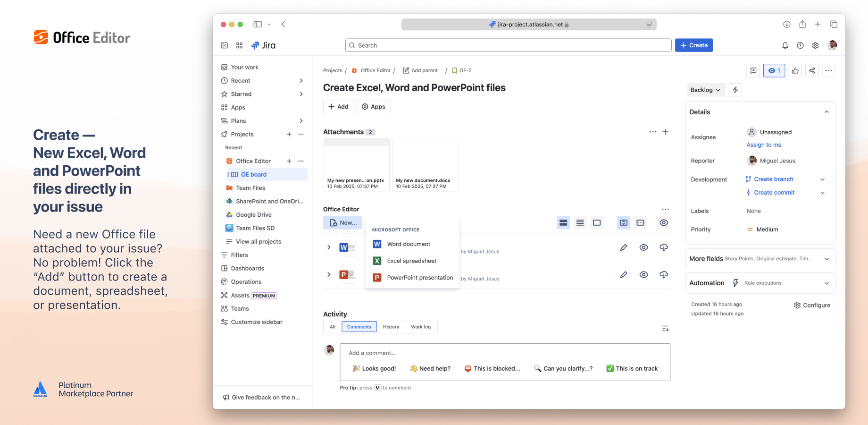Toggle watch issue eye button
The image size is (868, 425).
coord(775,70)
